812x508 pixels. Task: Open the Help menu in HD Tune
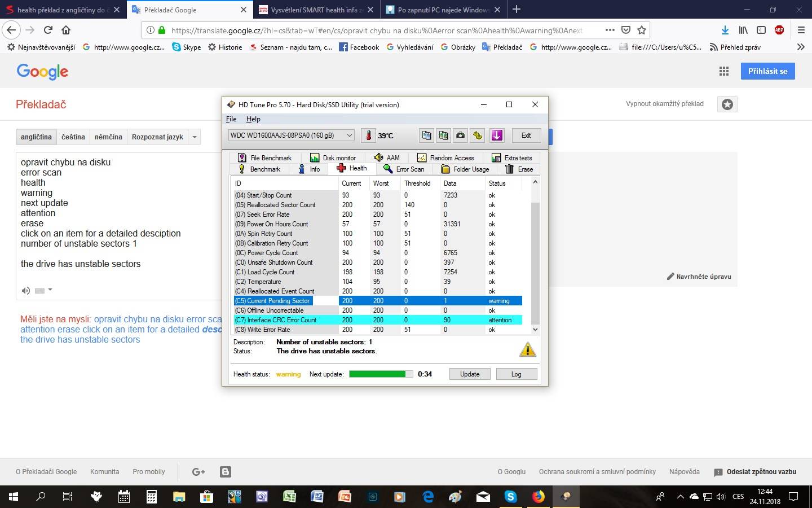253,119
